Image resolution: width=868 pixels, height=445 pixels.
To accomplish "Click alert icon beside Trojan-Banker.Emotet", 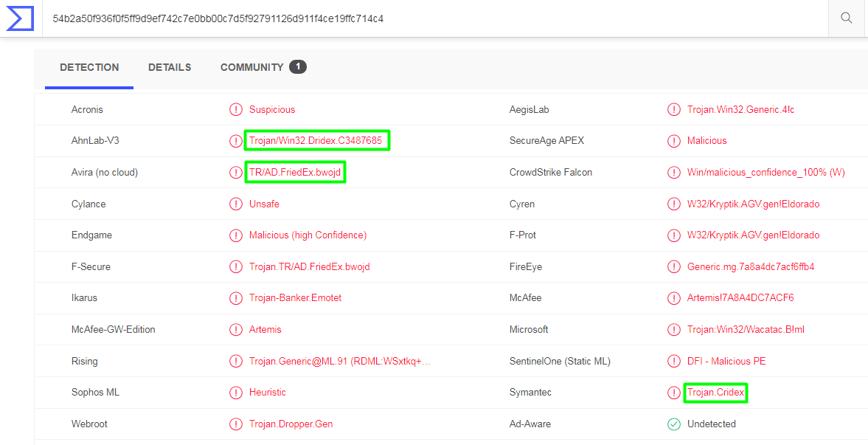I will [x=236, y=298].
